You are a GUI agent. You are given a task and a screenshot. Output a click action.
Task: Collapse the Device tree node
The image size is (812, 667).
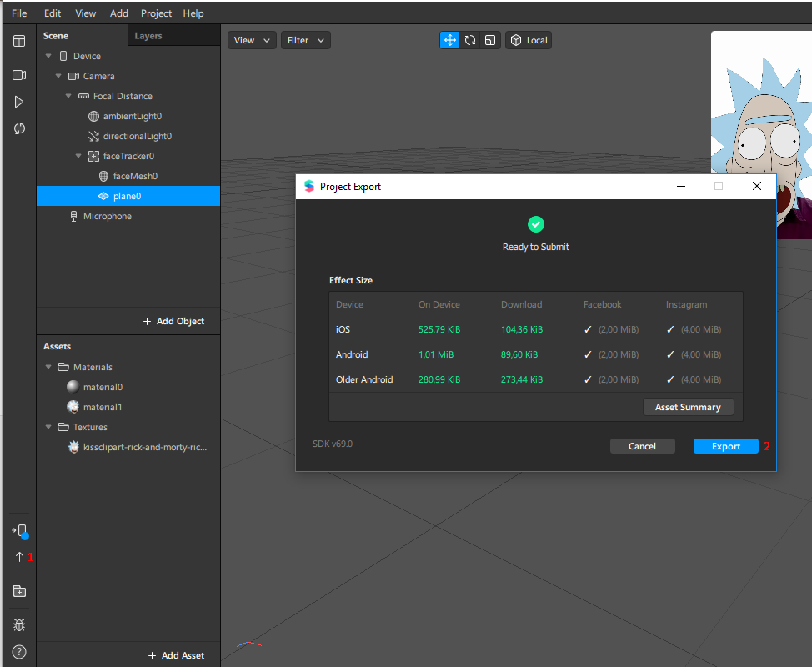[x=48, y=56]
